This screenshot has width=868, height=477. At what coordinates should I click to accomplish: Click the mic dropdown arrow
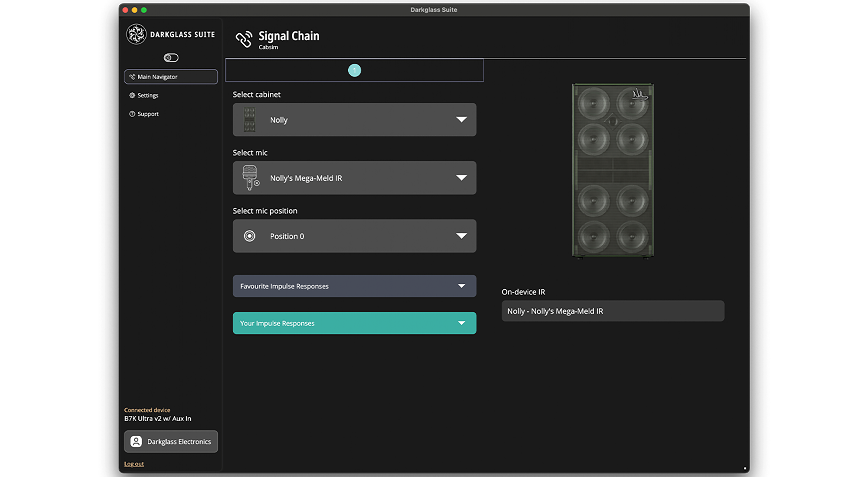[x=461, y=178]
